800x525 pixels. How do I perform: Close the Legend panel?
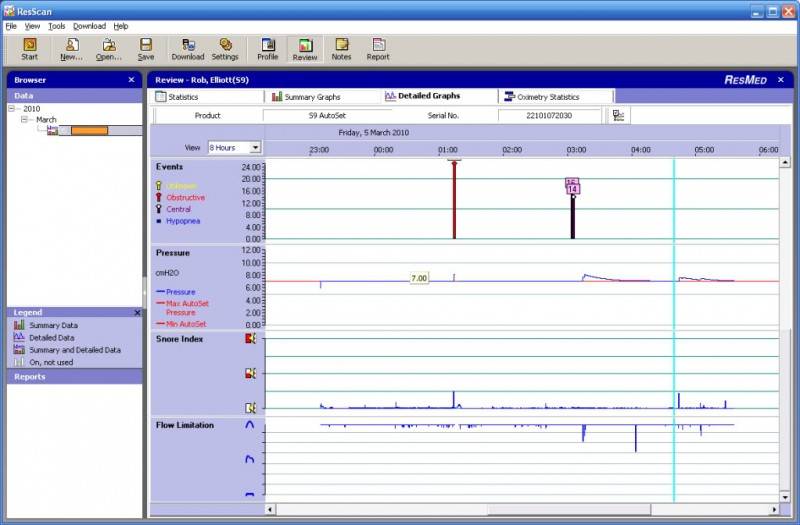[137, 312]
